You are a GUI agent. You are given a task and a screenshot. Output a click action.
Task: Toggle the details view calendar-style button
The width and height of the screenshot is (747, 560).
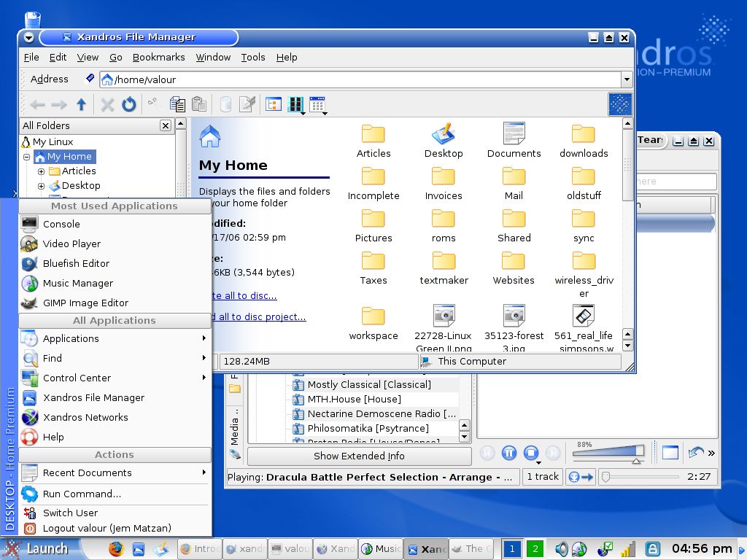click(318, 104)
